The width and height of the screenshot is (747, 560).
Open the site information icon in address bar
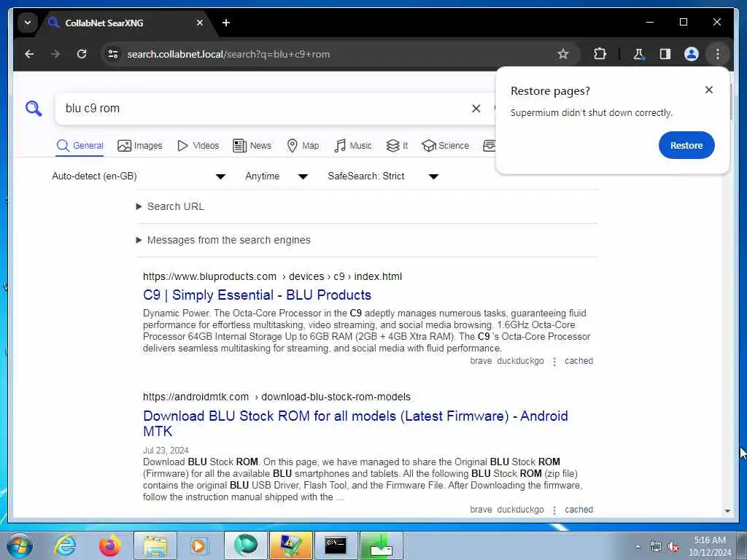point(113,54)
